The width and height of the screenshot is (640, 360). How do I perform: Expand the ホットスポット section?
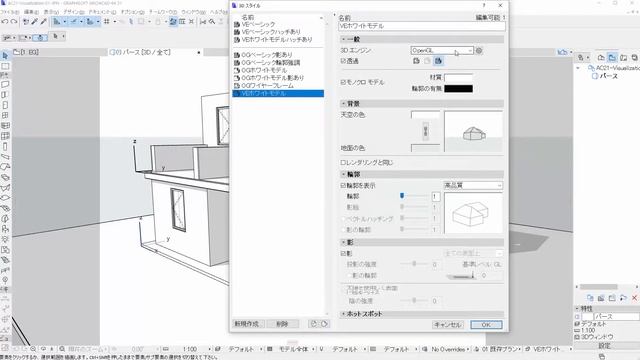click(422, 314)
